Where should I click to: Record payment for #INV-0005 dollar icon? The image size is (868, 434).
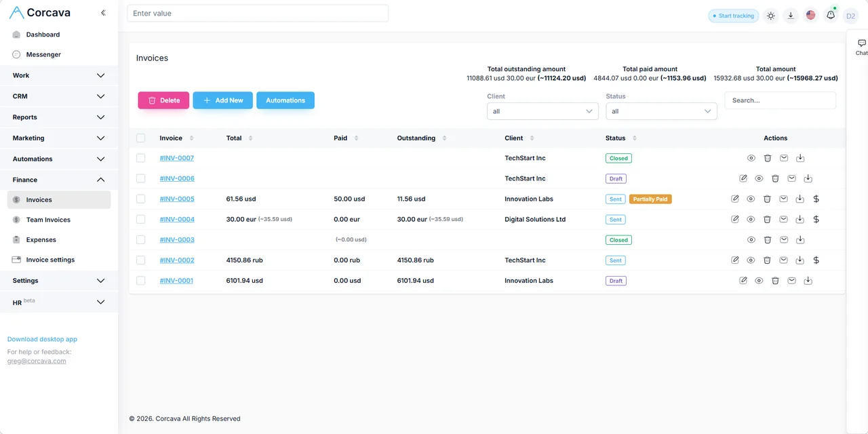pos(816,199)
